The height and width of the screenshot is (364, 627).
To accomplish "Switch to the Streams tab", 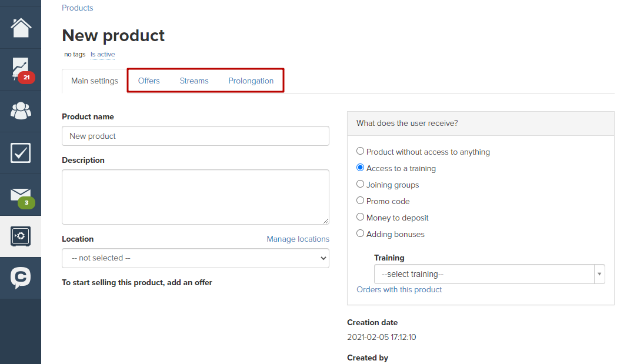I will point(194,81).
